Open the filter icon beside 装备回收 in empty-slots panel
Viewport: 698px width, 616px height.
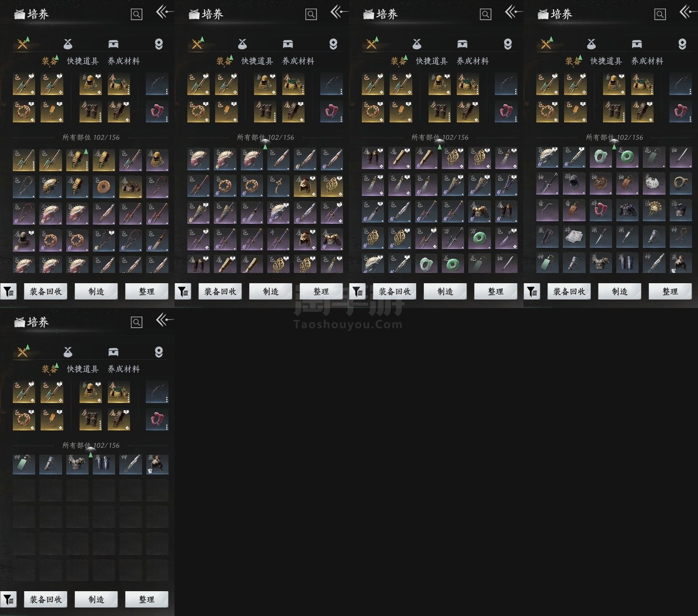[8, 600]
